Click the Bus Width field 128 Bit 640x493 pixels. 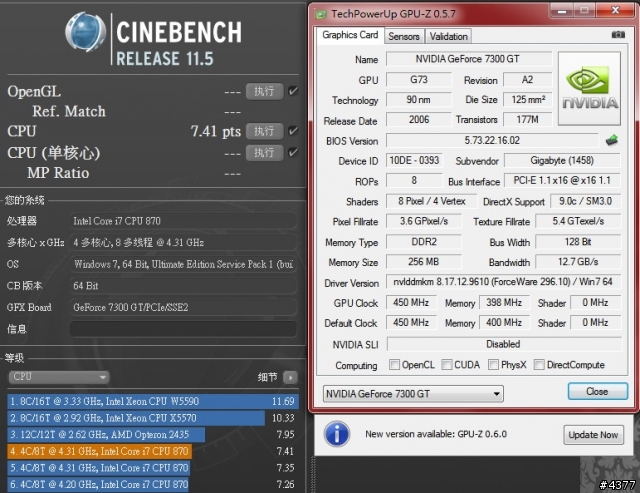point(578,242)
